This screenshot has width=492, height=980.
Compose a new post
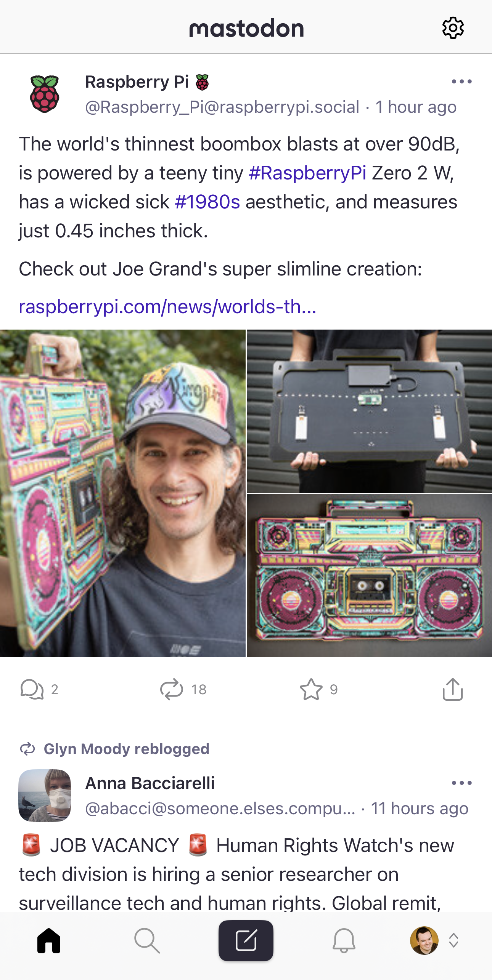(x=246, y=940)
